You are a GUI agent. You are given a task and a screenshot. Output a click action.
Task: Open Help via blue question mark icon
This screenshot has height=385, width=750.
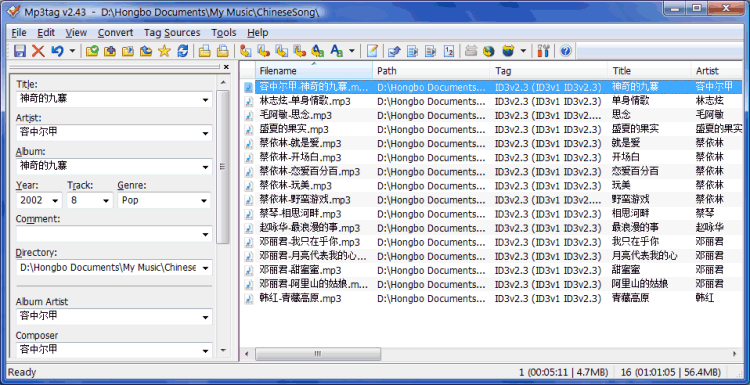[565, 51]
